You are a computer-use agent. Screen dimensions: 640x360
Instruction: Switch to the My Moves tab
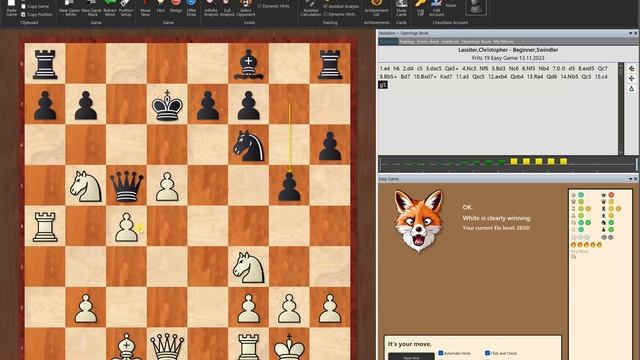coord(504,42)
